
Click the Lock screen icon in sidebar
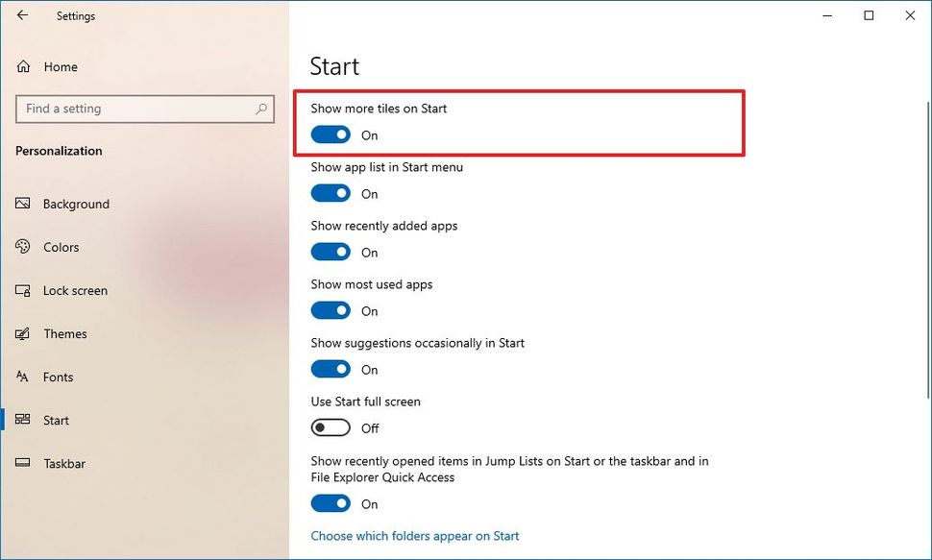pyautogui.click(x=23, y=290)
